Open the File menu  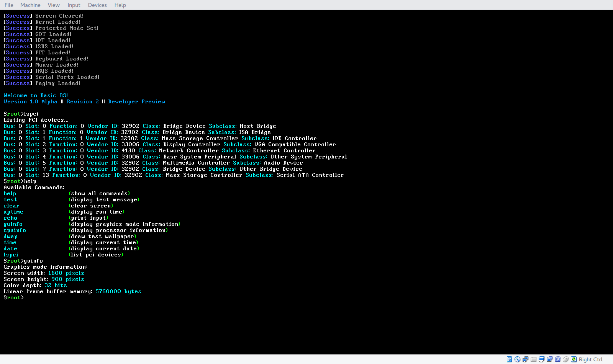9,5
